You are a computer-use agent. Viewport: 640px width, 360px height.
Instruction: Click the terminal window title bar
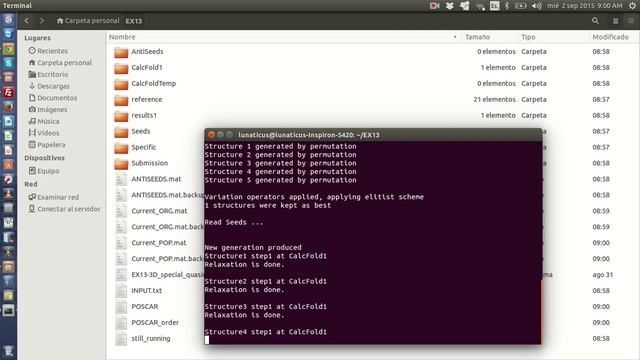(373, 135)
